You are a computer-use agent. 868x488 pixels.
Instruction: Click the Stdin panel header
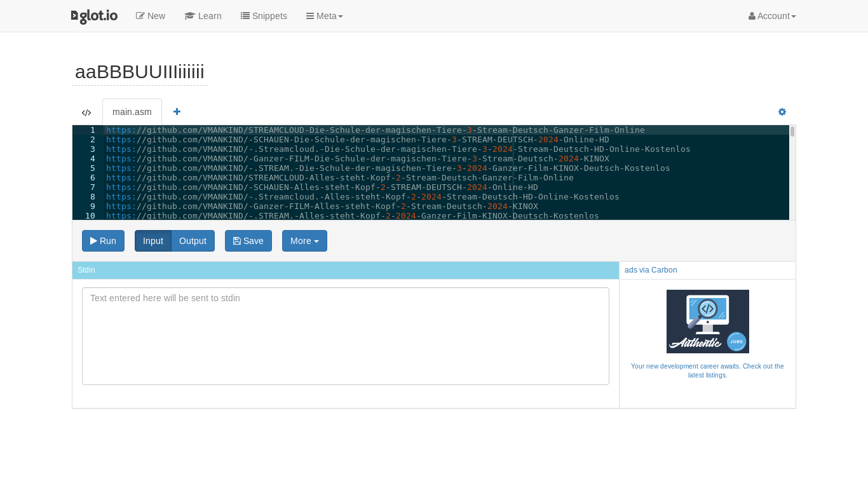(x=346, y=270)
